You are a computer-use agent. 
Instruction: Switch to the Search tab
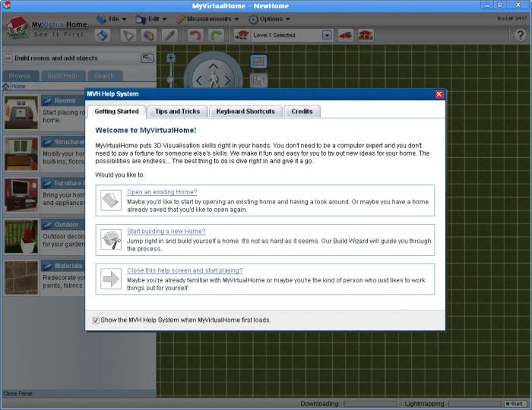104,76
